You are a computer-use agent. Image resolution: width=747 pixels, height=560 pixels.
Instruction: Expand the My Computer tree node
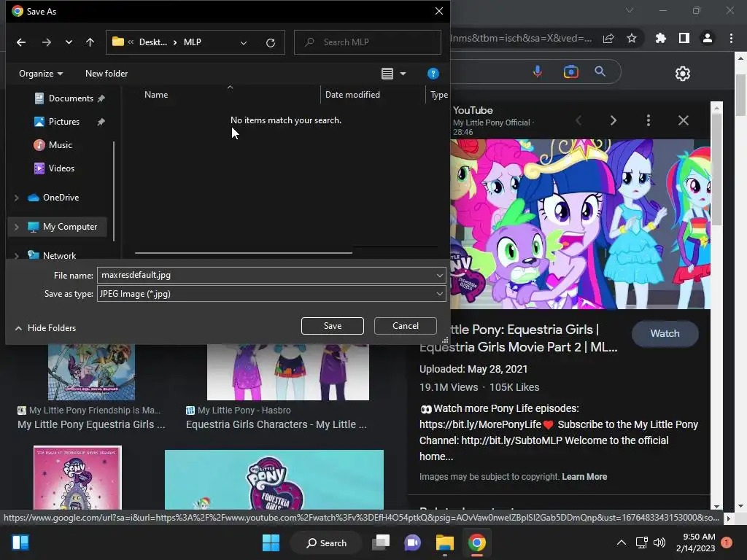pyautogui.click(x=17, y=227)
